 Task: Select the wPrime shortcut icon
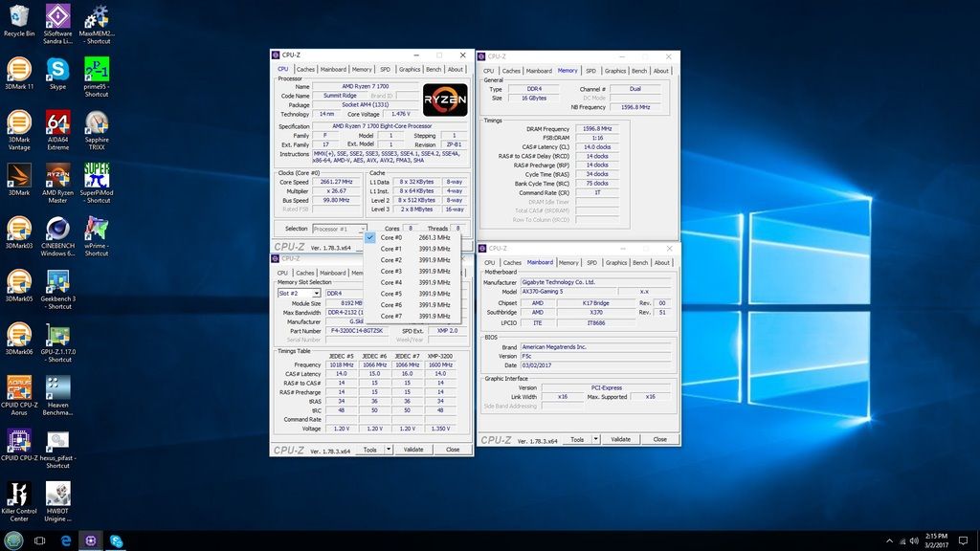(97, 236)
